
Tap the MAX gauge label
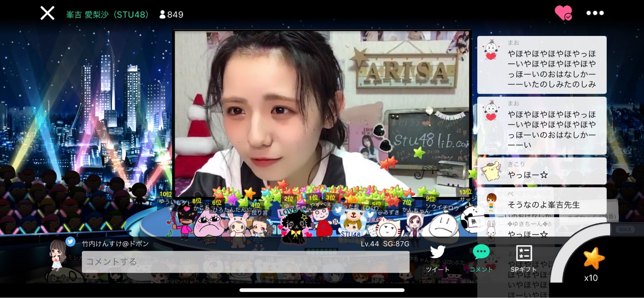click(625, 229)
